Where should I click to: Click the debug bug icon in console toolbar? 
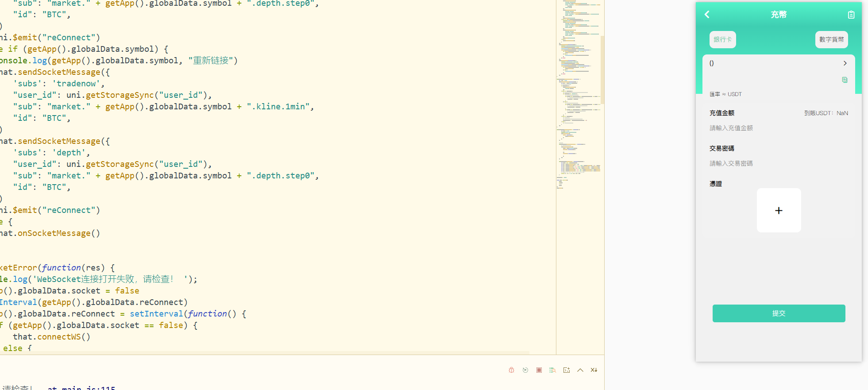(x=511, y=370)
